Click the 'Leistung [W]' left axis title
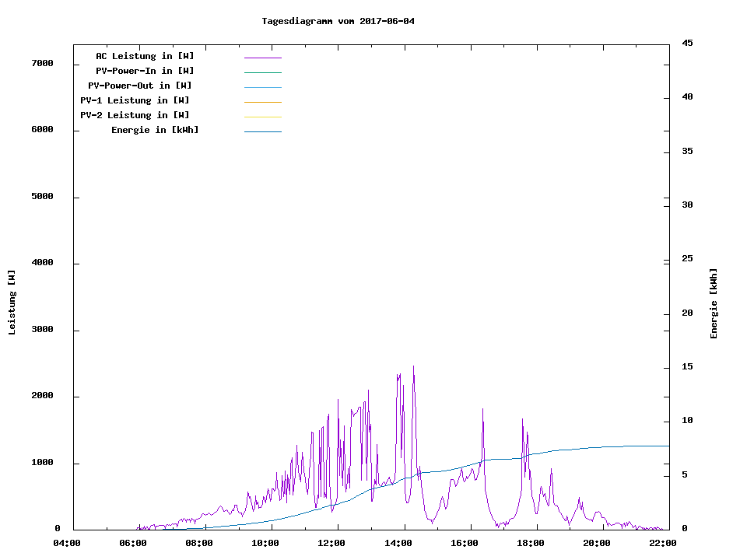 pyautogui.click(x=12, y=303)
